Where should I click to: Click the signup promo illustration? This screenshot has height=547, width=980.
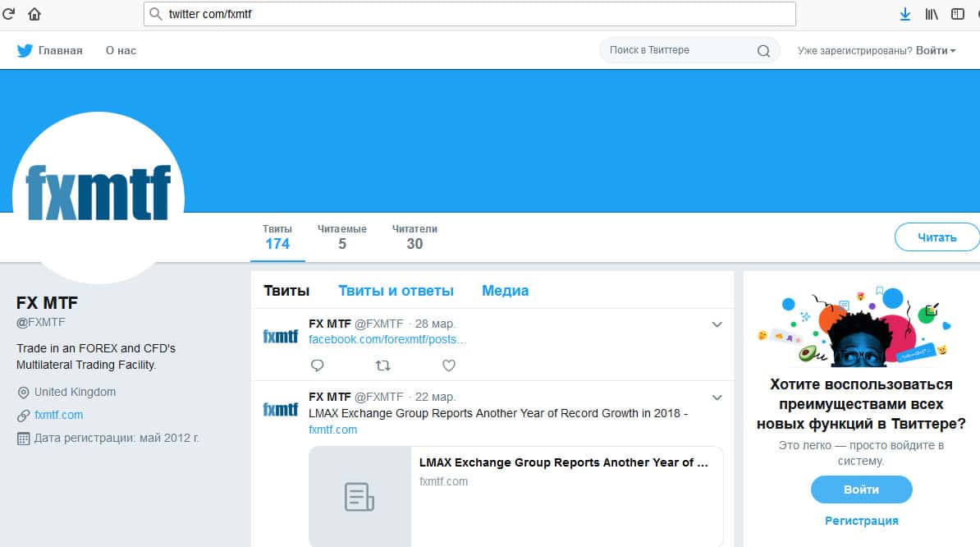(854, 326)
